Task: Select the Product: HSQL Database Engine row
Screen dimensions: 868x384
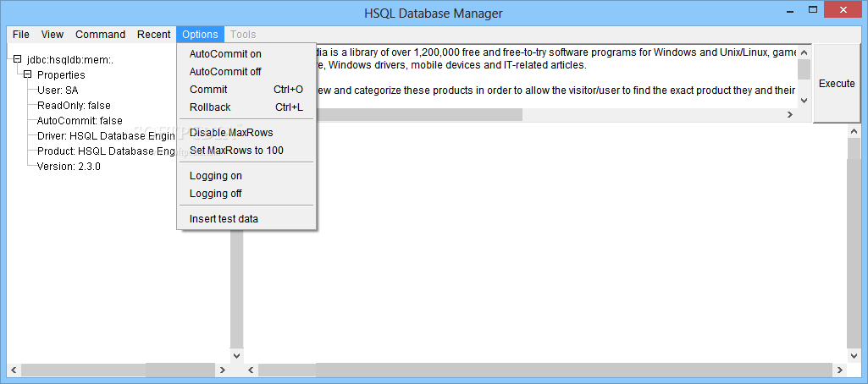Action: (107, 151)
